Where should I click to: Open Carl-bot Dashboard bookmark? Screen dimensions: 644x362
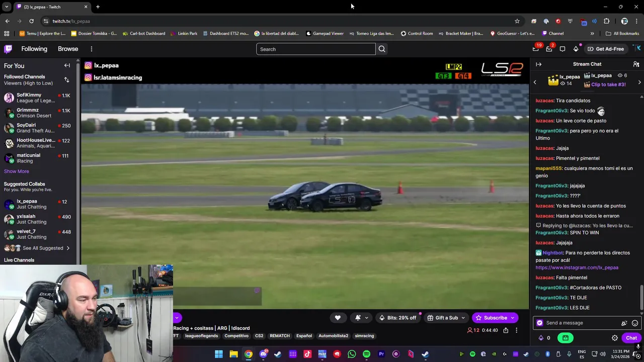[143, 34]
